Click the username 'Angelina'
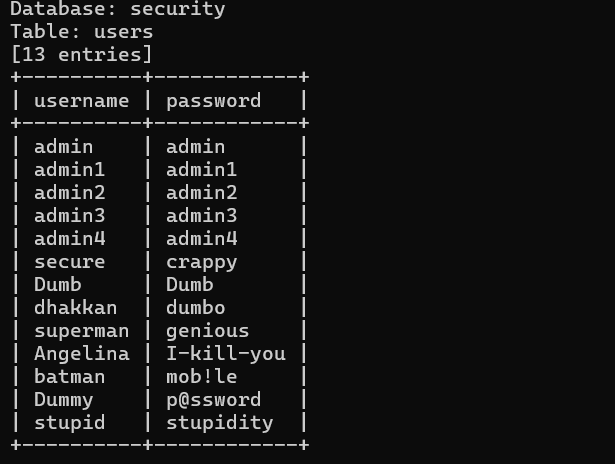This screenshot has width=615, height=464. click(x=82, y=354)
